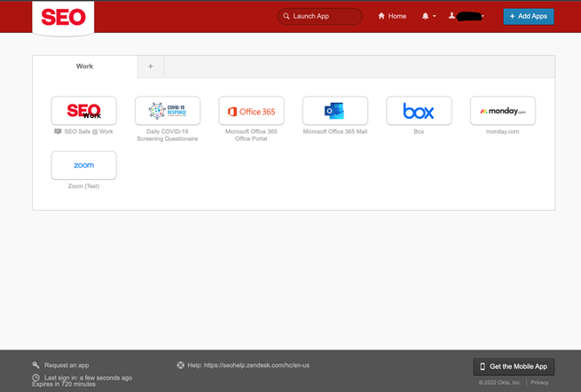
Task: Click the phone icon on Get the Mobile App
Action: [483, 366]
